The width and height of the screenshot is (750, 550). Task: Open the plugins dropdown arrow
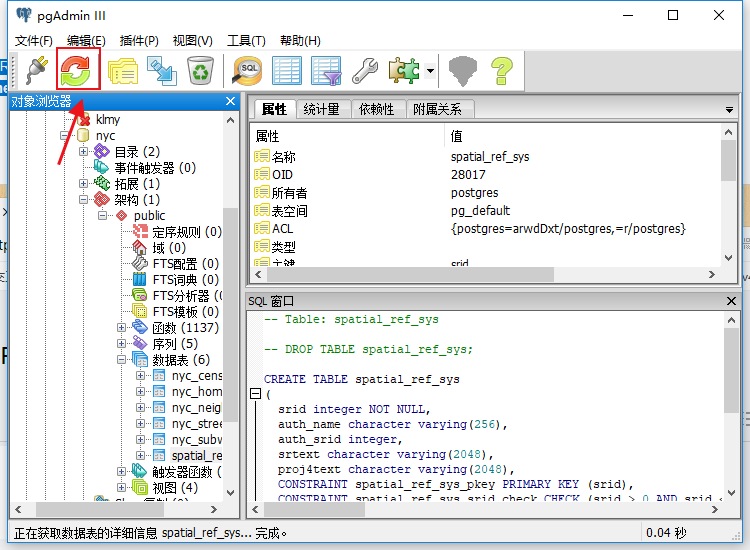point(430,71)
